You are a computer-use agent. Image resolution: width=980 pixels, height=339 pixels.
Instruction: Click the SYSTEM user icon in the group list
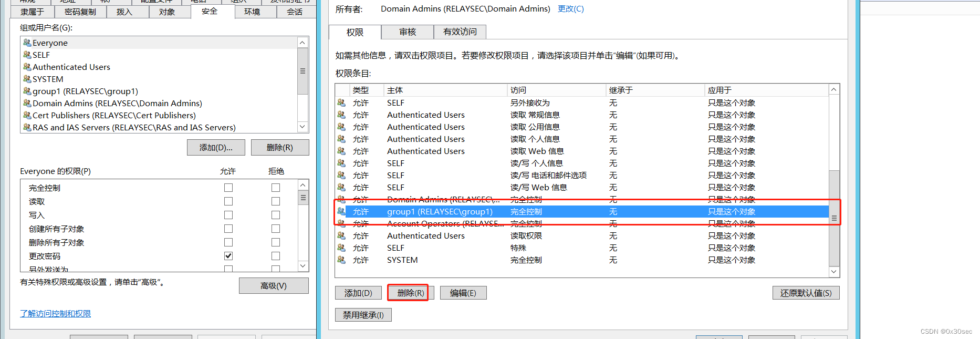pyautogui.click(x=27, y=79)
